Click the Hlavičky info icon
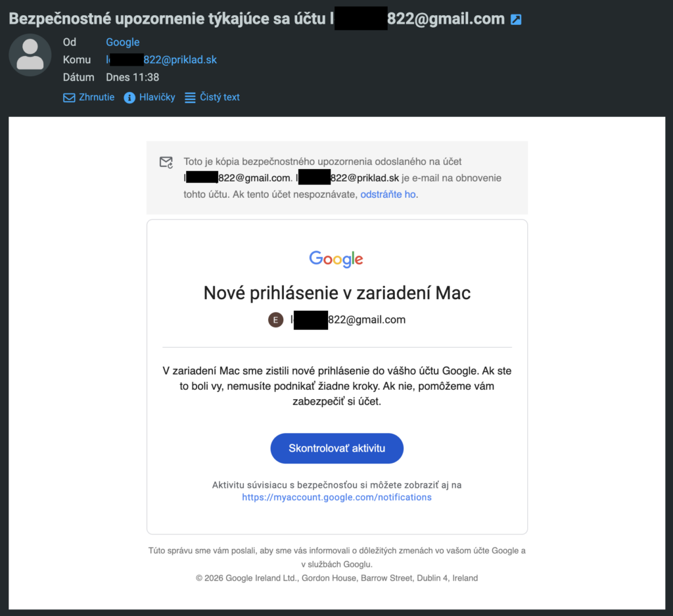Viewport: 673px width, 616px height. tap(129, 98)
